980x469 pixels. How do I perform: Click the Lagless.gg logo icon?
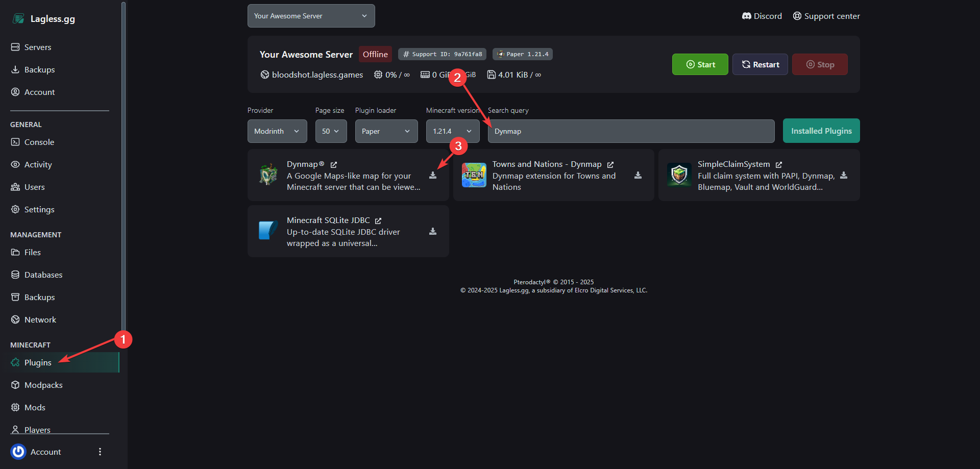19,19
